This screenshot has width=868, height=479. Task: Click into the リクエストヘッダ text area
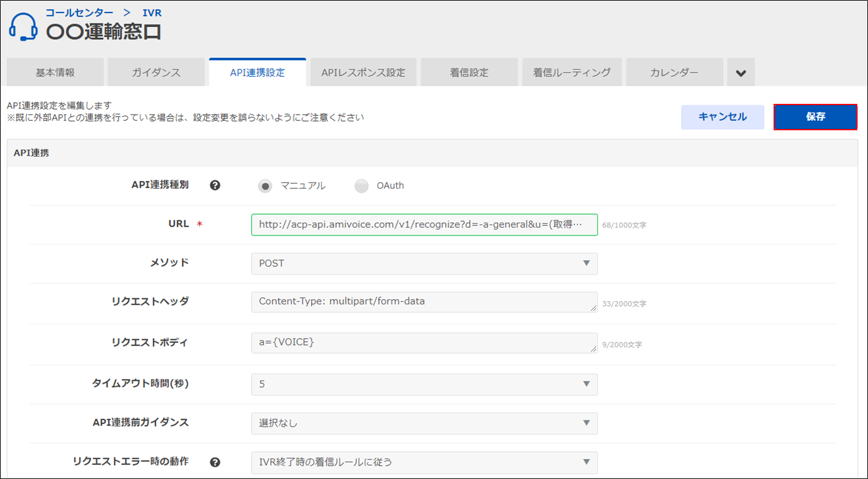pyautogui.click(x=424, y=302)
